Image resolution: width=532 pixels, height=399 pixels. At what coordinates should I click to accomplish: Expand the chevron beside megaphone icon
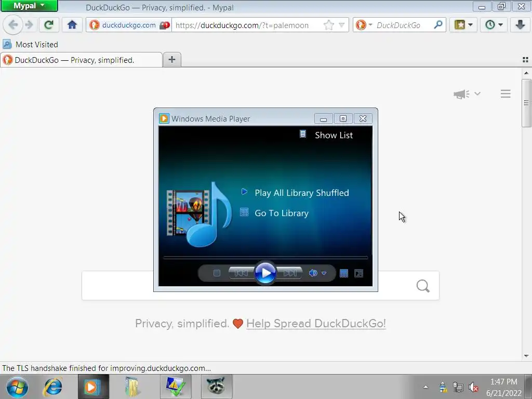477,94
